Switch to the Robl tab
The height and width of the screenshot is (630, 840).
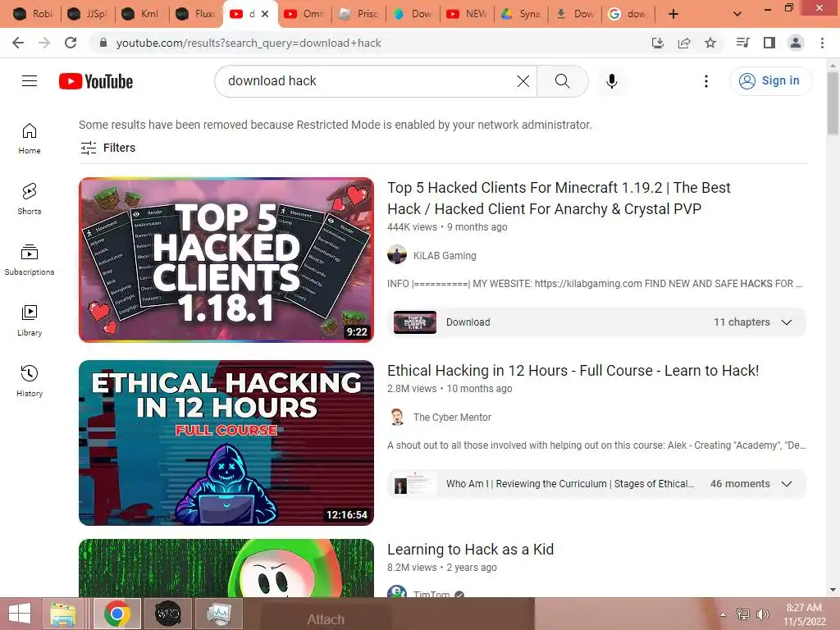pyautogui.click(x=33, y=14)
